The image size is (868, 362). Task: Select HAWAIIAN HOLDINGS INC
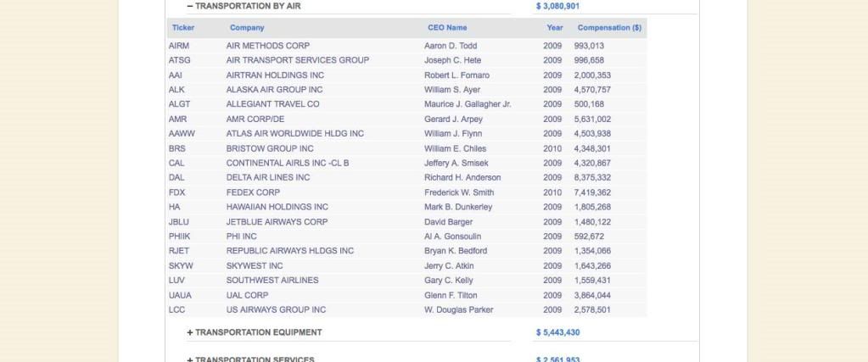tap(277, 207)
